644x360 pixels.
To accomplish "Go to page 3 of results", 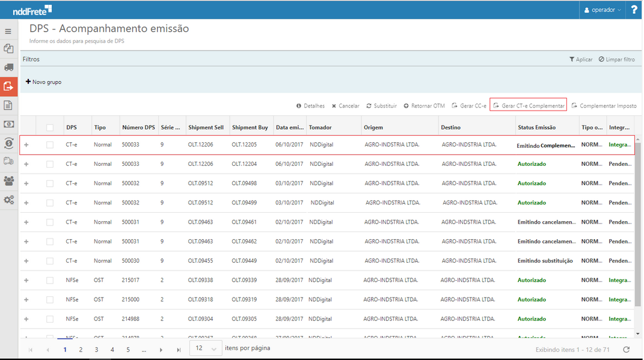I will pos(96,349).
